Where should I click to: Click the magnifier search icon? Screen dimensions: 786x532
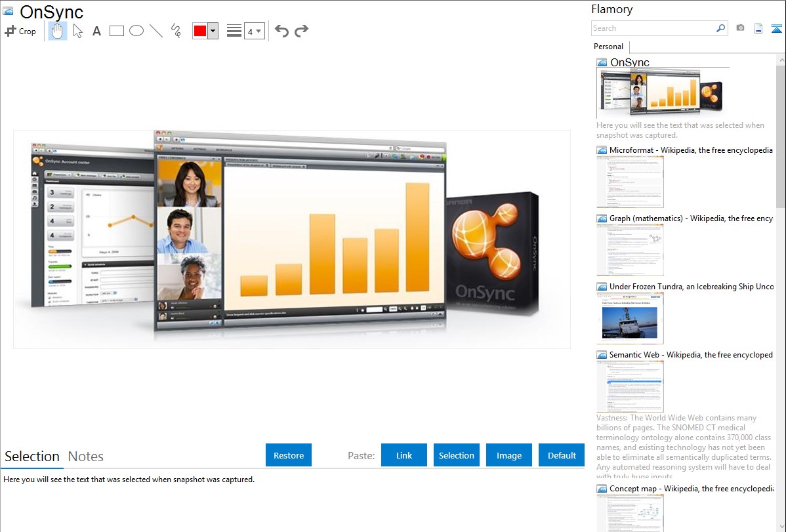[721, 28]
